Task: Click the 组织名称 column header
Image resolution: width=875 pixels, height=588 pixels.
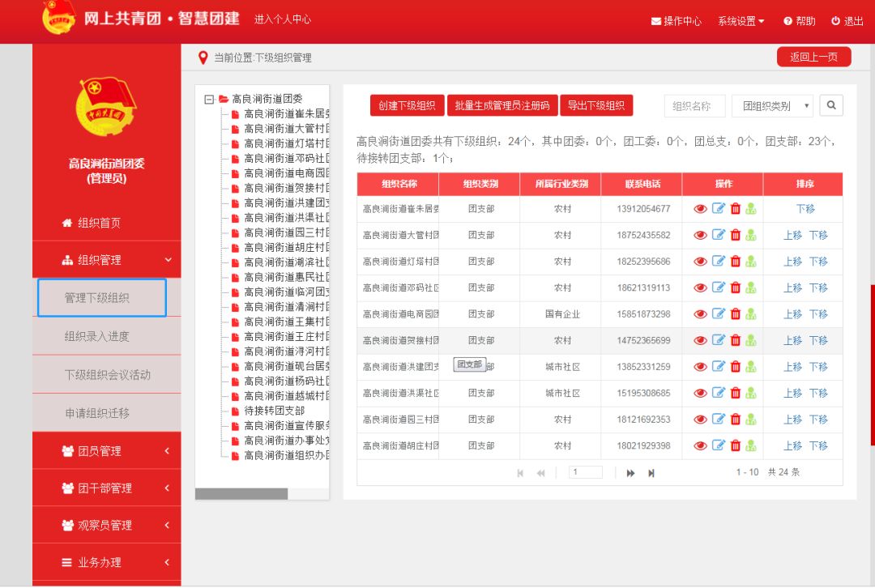Action: click(x=399, y=184)
